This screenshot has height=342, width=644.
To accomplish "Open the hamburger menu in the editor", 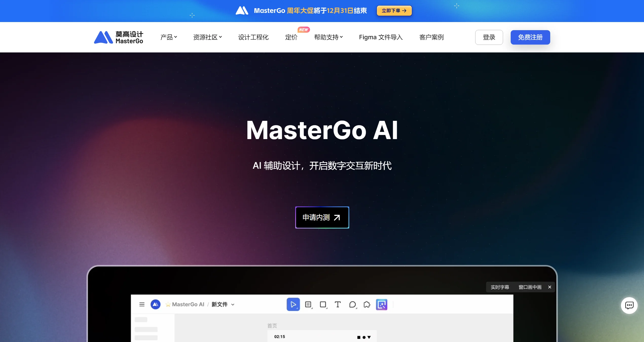I will pyautogui.click(x=142, y=304).
